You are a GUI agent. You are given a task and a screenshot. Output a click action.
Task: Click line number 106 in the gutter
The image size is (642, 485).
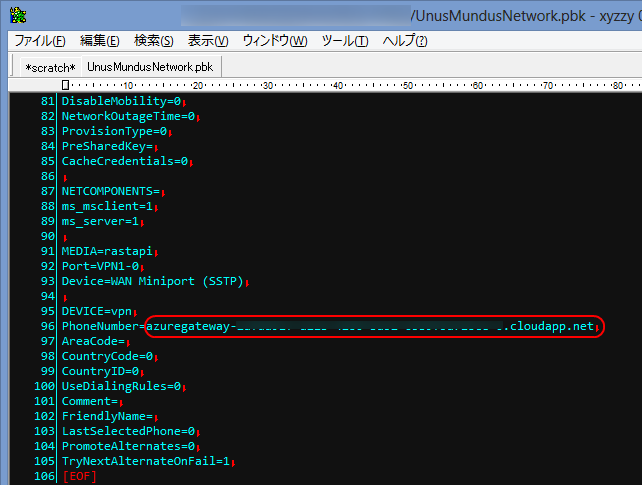pos(44,476)
